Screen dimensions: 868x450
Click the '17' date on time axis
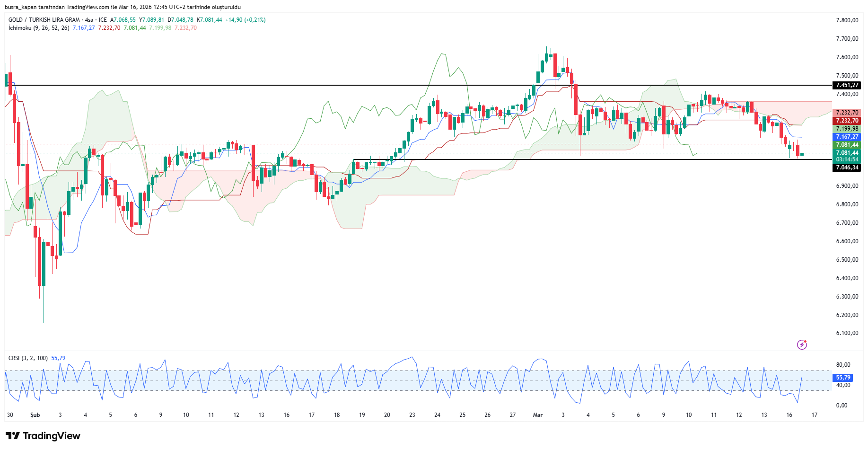click(814, 415)
